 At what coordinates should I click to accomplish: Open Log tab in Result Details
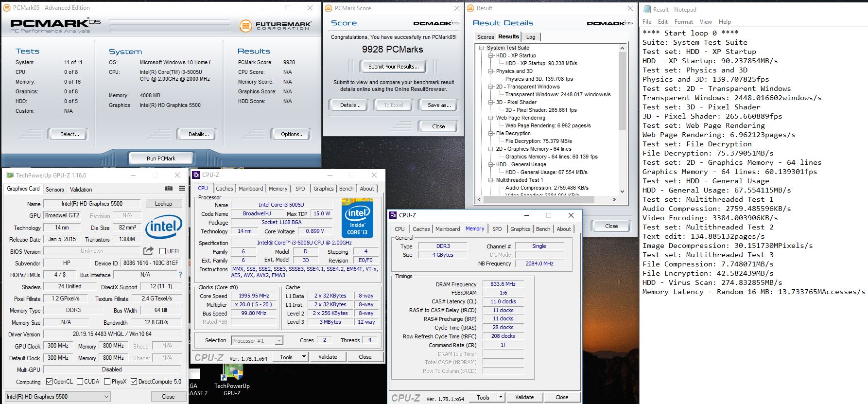coord(531,37)
